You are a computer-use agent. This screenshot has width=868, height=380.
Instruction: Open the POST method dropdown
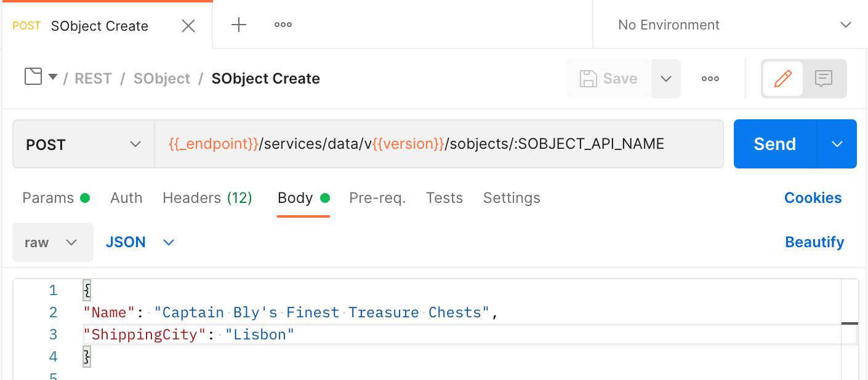pos(84,144)
